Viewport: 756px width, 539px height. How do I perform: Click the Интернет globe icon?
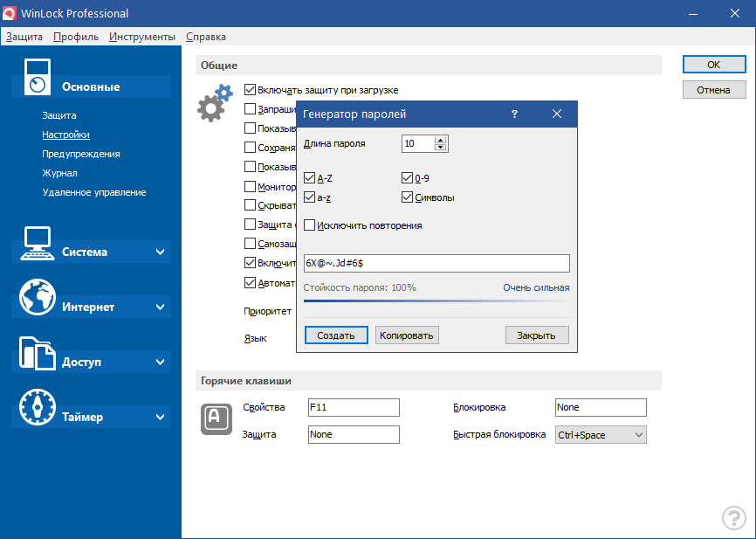pyautogui.click(x=38, y=298)
